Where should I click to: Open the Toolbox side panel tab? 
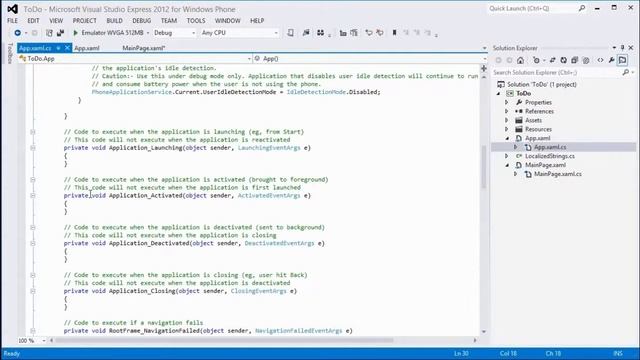pos(10,53)
